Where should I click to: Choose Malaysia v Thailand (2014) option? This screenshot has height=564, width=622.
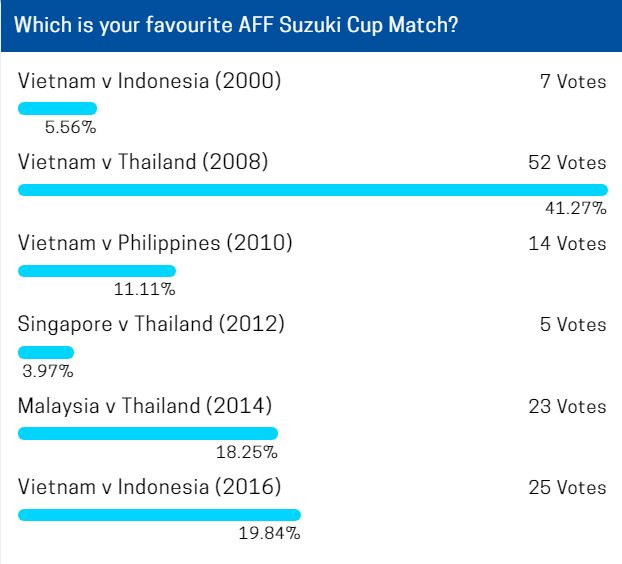[145, 406]
